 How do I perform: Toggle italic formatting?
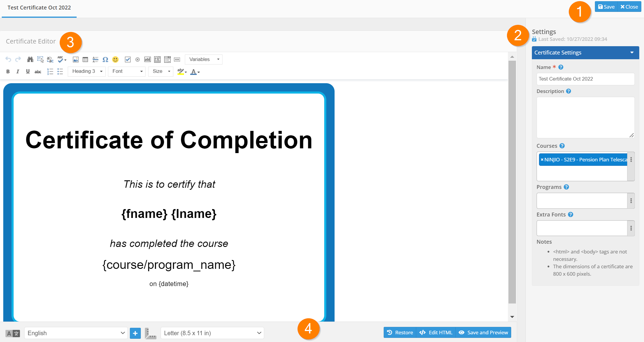18,71
